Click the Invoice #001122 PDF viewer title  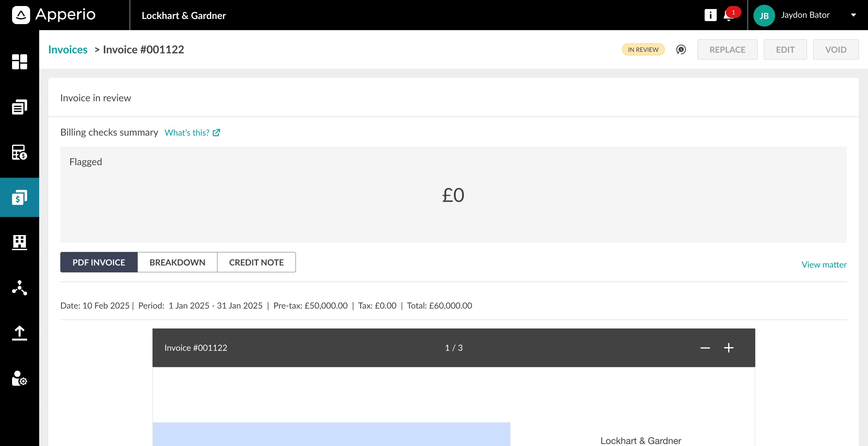(x=196, y=348)
